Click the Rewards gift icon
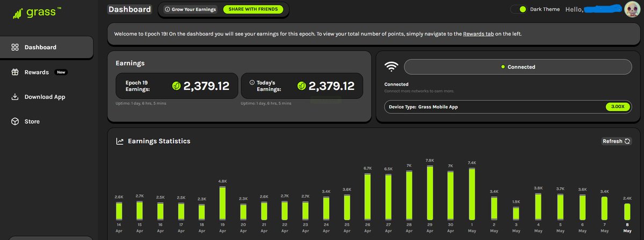Viewport: 644px width, 240px height. pyautogui.click(x=15, y=72)
